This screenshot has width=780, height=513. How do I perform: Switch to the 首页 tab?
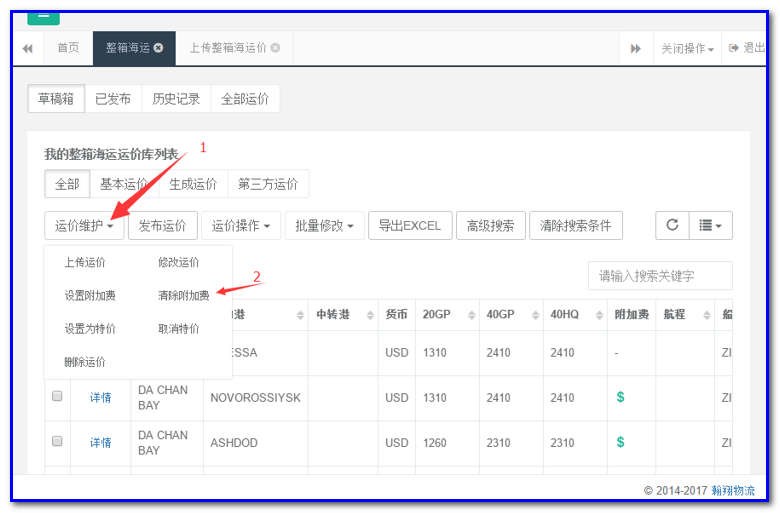pos(68,48)
